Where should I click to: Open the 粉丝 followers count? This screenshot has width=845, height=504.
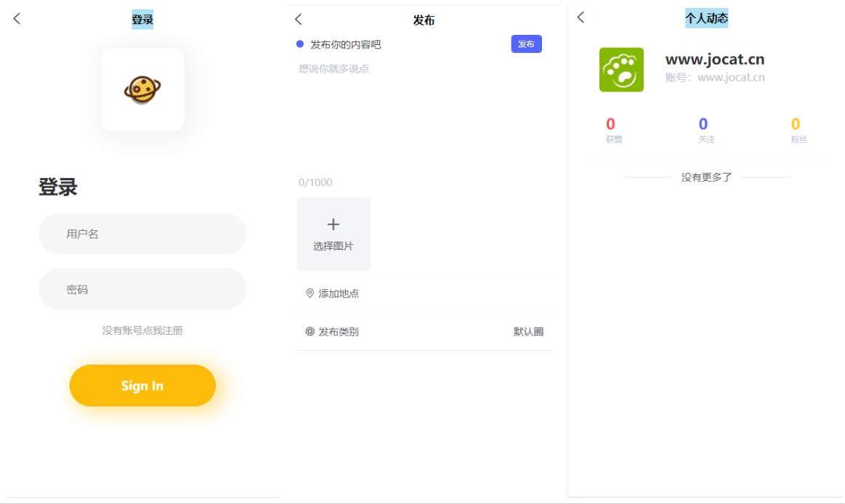coord(798,130)
